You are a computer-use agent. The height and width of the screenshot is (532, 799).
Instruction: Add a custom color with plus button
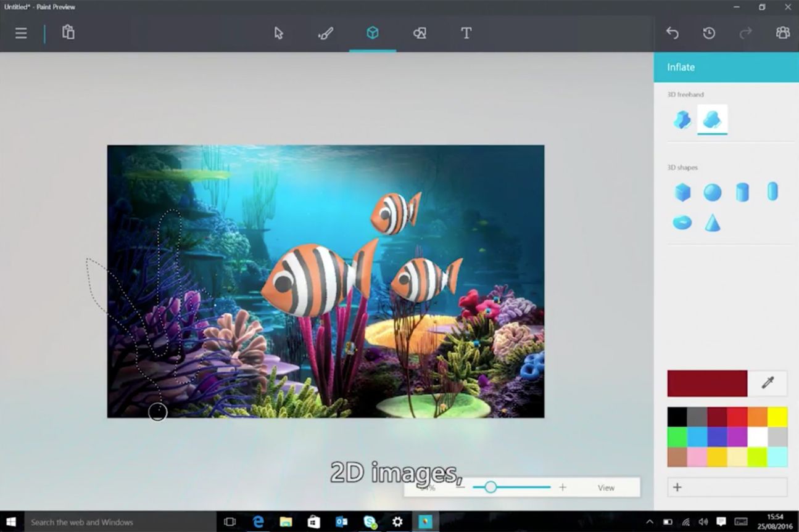[677, 487]
